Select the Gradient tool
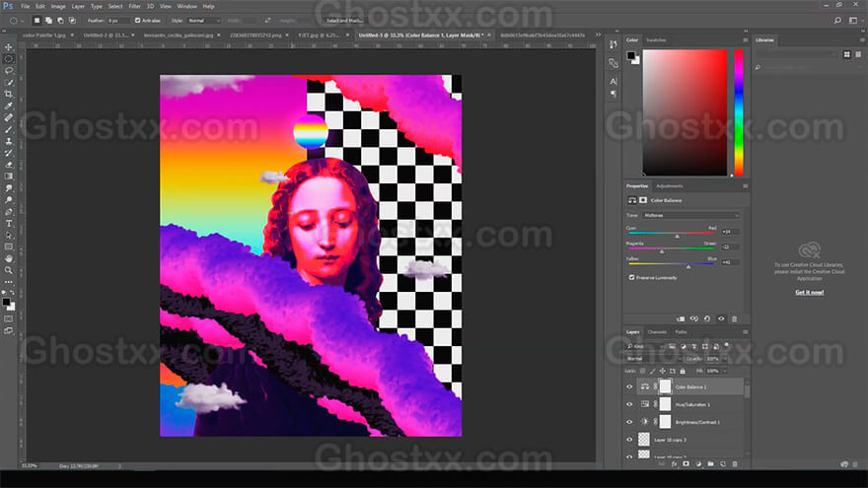 [x=8, y=175]
